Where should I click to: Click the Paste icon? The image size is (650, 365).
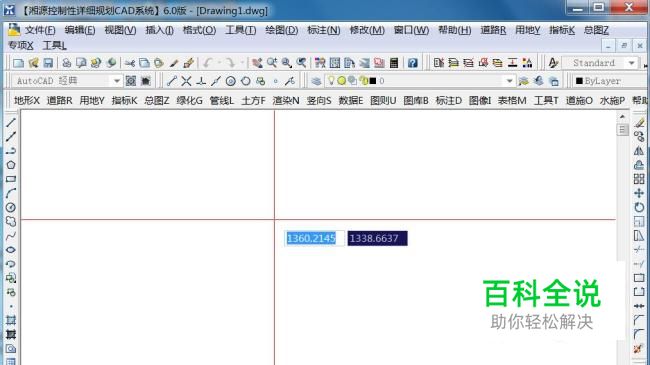159,63
